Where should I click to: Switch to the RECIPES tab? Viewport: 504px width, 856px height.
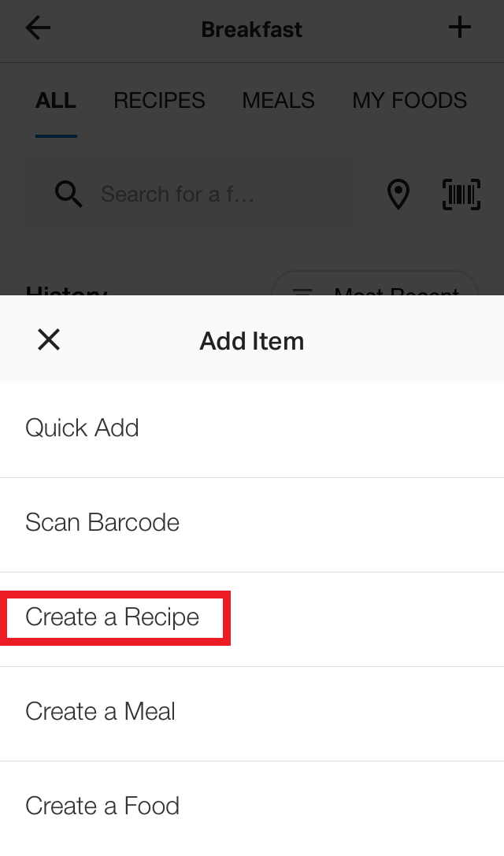point(159,101)
